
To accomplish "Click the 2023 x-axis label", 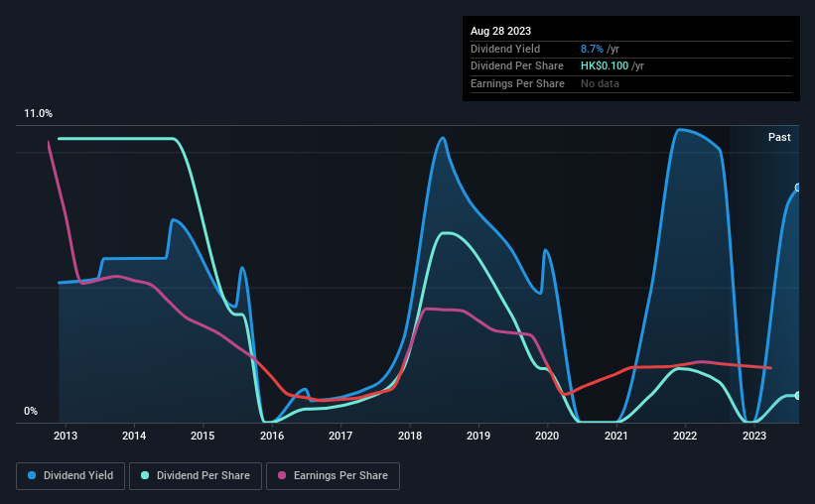I will [x=754, y=436].
